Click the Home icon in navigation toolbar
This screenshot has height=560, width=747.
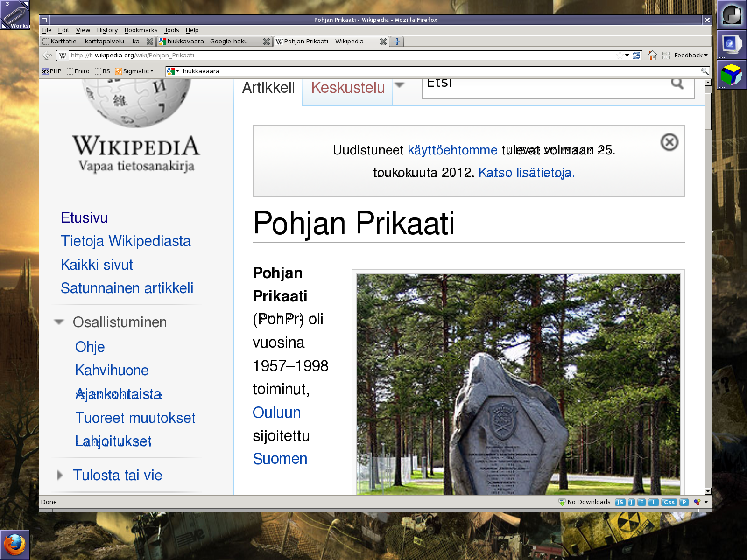click(652, 56)
